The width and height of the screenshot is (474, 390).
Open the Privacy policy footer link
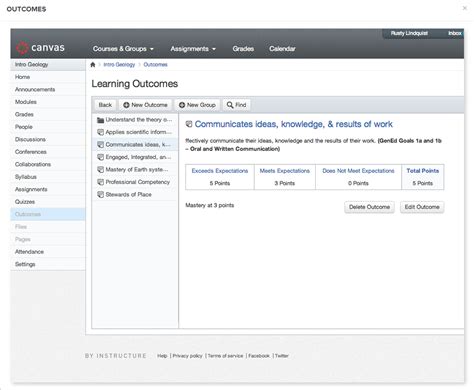click(187, 356)
